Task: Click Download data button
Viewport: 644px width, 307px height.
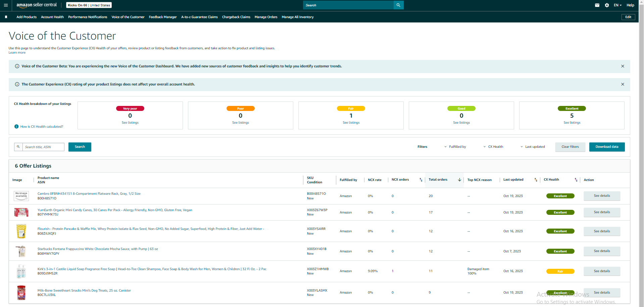Action: 607,147
